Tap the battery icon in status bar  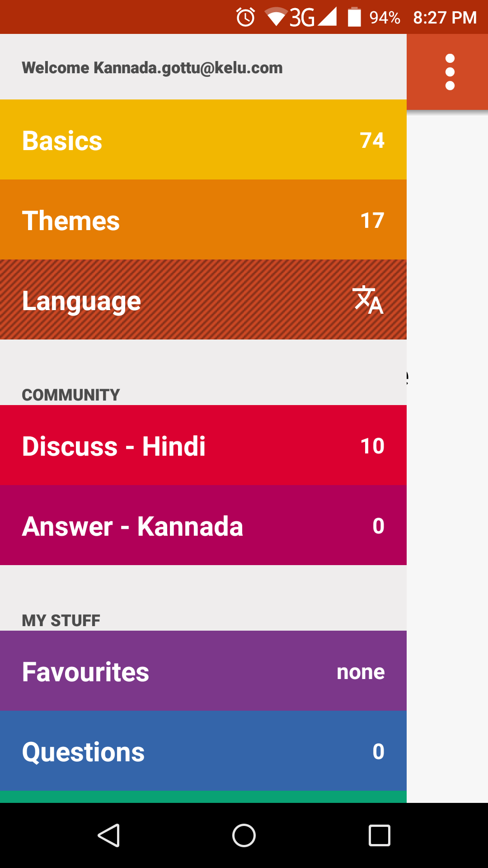(x=354, y=18)
